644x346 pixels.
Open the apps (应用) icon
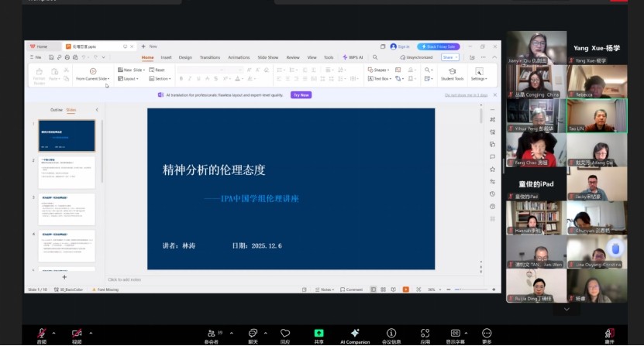(425, 333)
